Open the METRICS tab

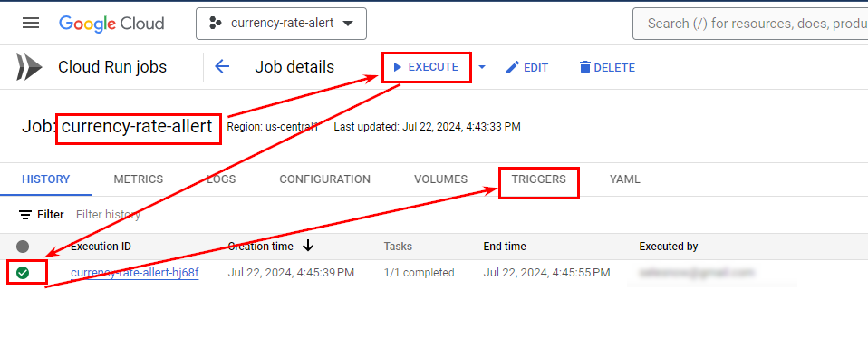click(139, 179)
